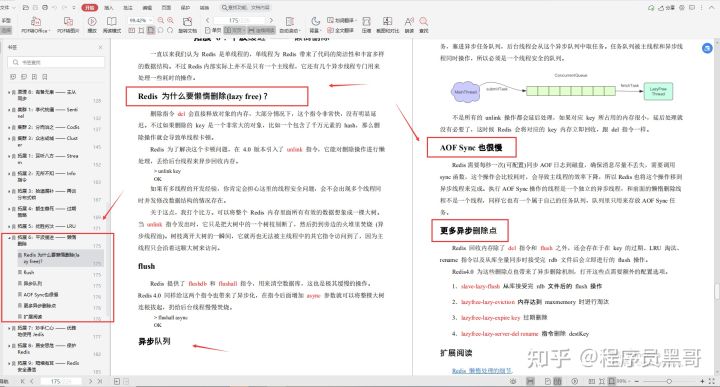Click the blue assistant icon at right edge
This screenshot has width=720, height=387.
click(708, 48)
